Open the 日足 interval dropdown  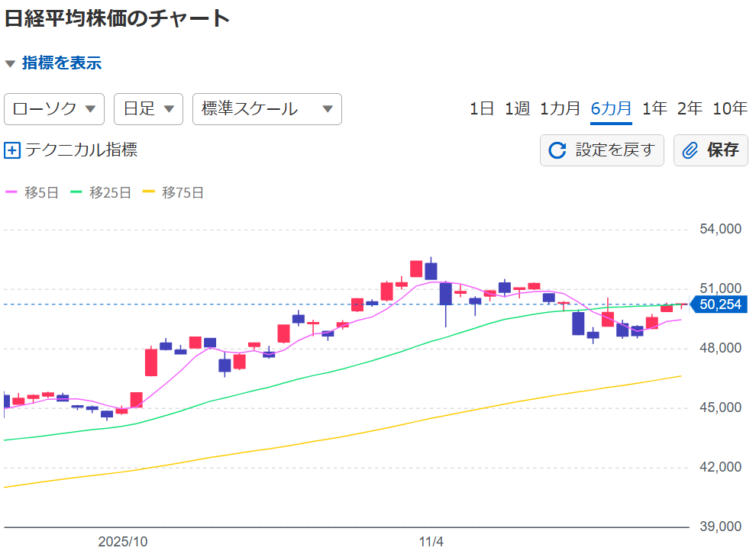click(148, 109)
